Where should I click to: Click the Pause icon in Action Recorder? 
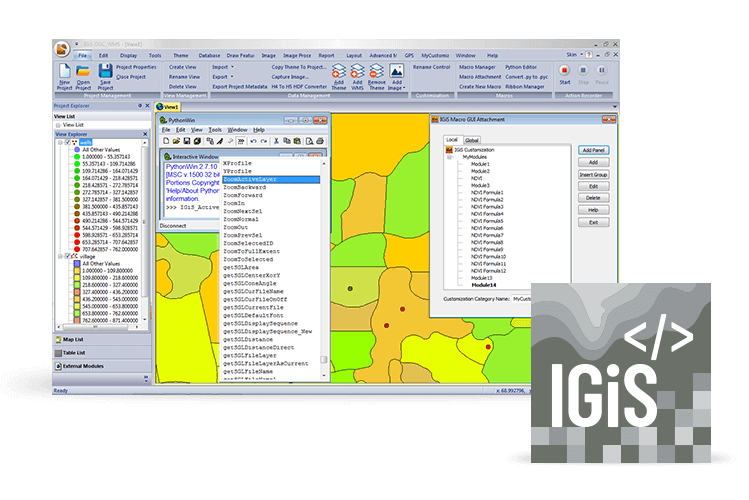pos(602,70)
